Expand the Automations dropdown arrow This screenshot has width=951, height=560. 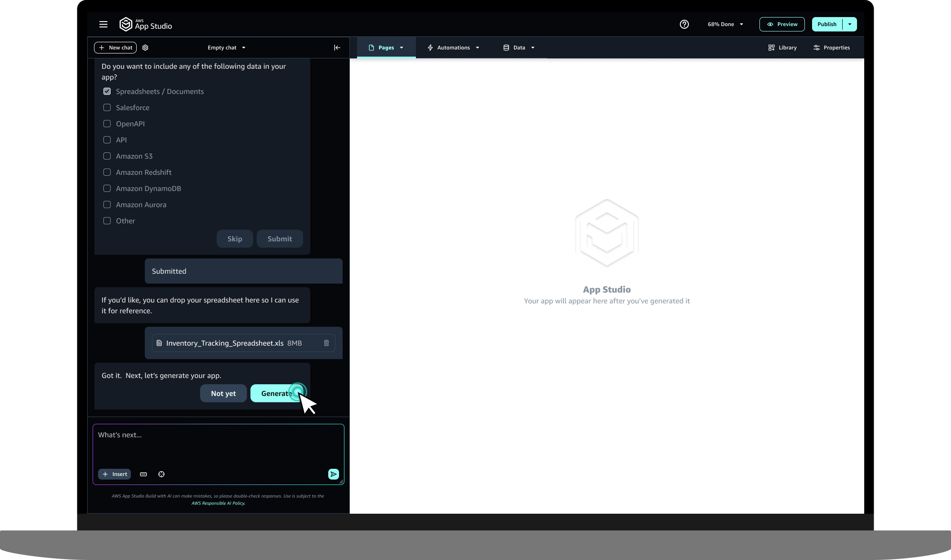pos(478,48)
